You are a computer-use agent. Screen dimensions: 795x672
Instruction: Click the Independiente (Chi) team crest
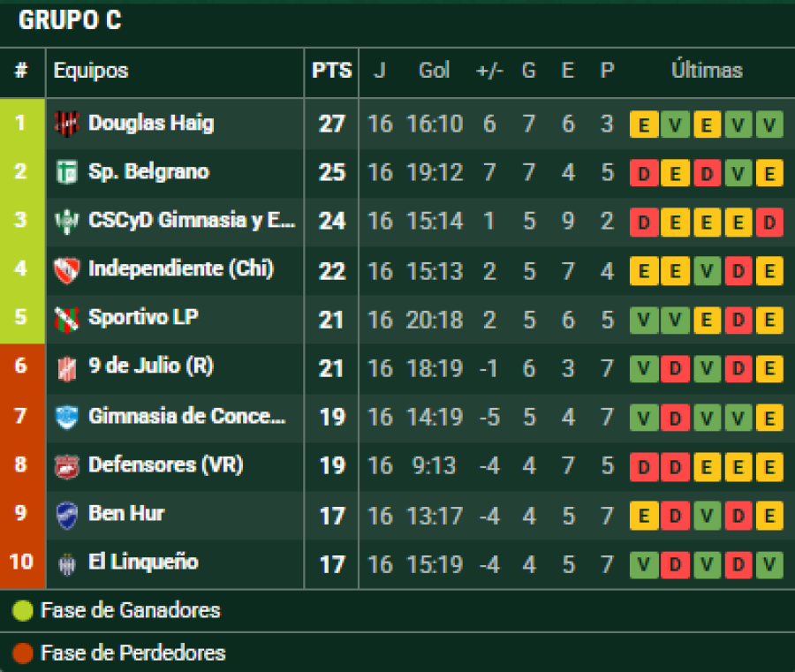[x=66, y=269]
